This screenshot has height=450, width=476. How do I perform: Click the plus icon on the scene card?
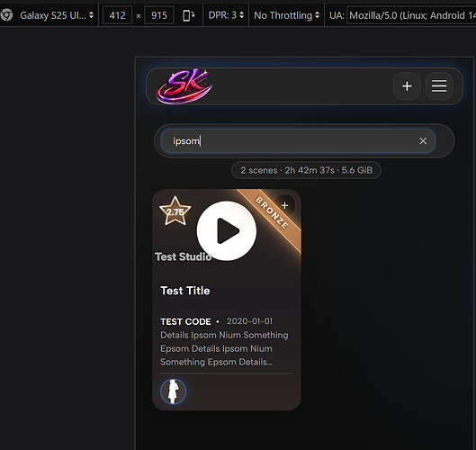click(284, 205)
